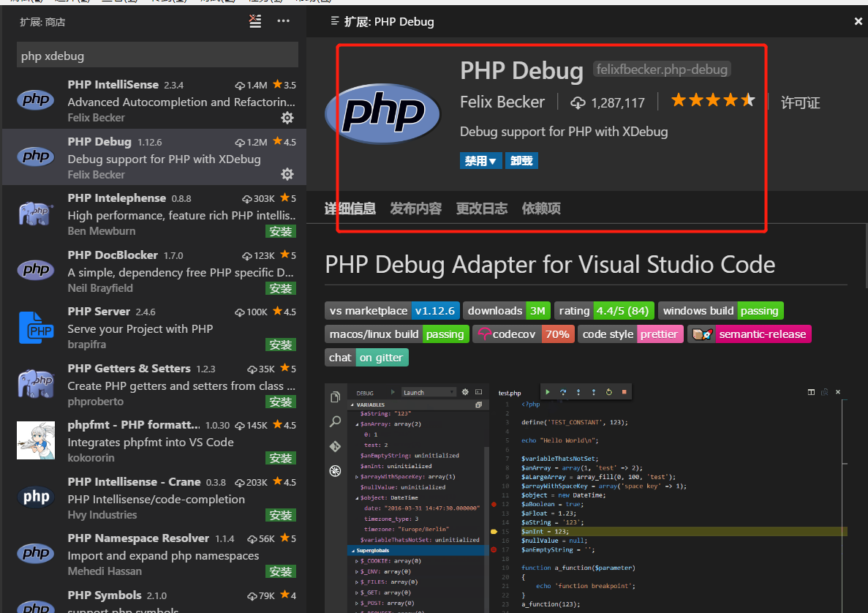Click the PHP Debug manage gear icon
868x613 pixels.
click(x=287, y=174)
